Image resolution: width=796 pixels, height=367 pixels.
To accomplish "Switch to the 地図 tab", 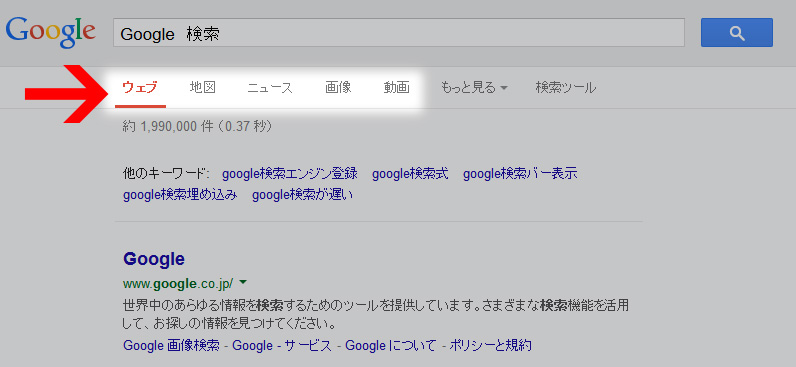I will click(203, 87).
